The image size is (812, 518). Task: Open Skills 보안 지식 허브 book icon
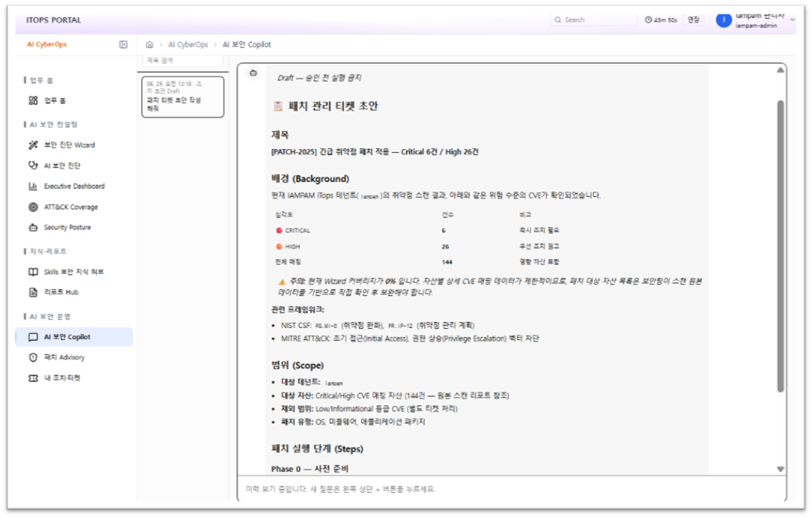[33, 272]
